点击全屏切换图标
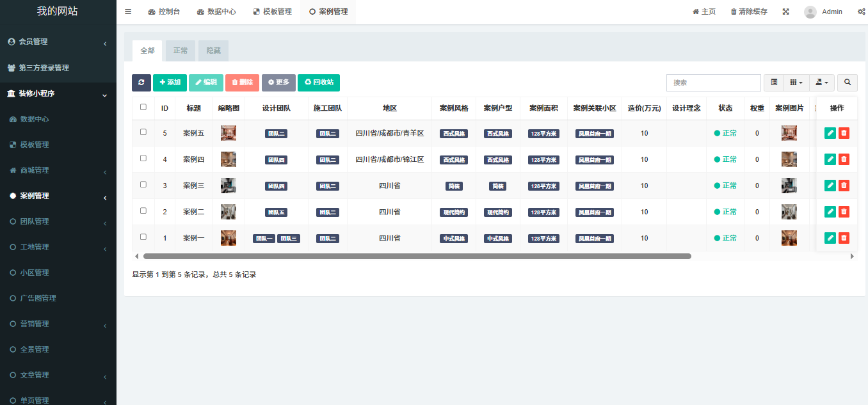Image resolution: width=868 pixels, height=405 pixels. click(785, 12)
